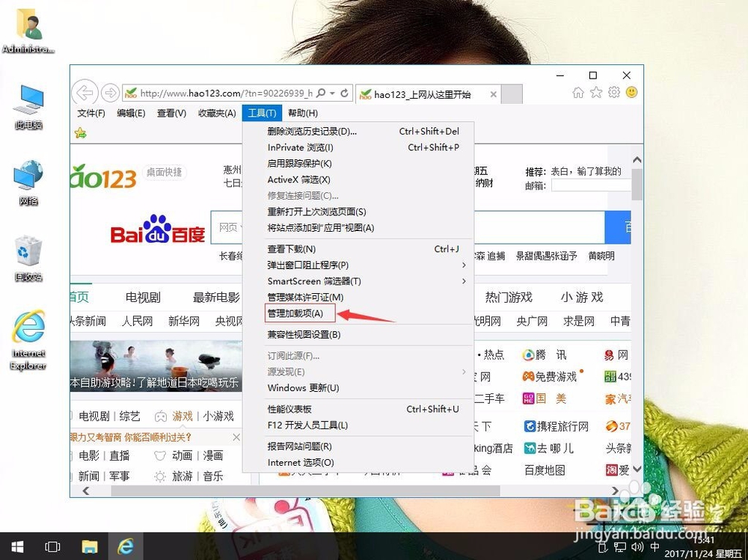The width and height of the screenshot is (748, 560).
Task: Click the horizontal scrollbar right arrow
Action: coord(614,490)
